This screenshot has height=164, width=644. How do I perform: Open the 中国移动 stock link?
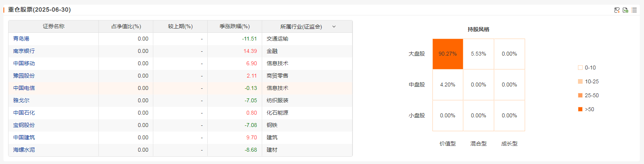(x=24, y=63)
